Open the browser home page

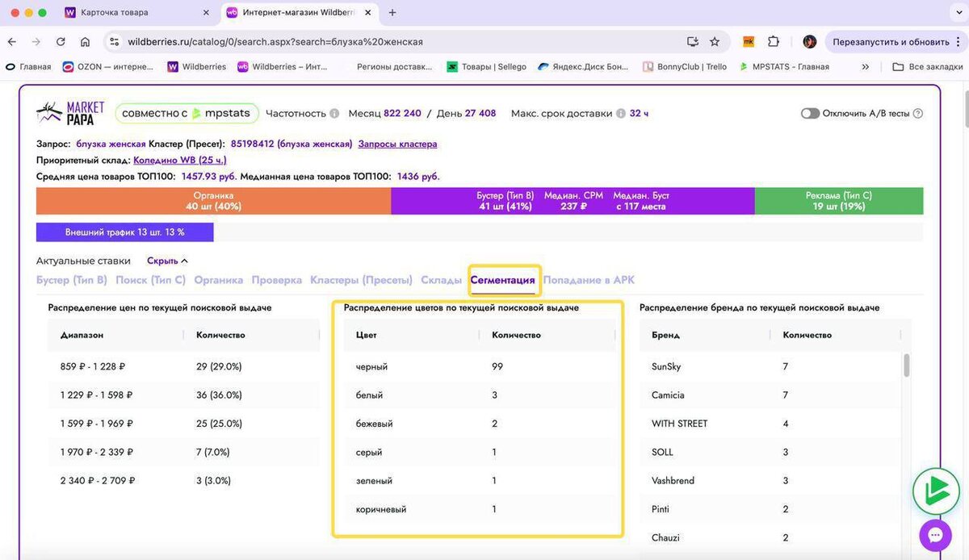click(x=85, y=42)
